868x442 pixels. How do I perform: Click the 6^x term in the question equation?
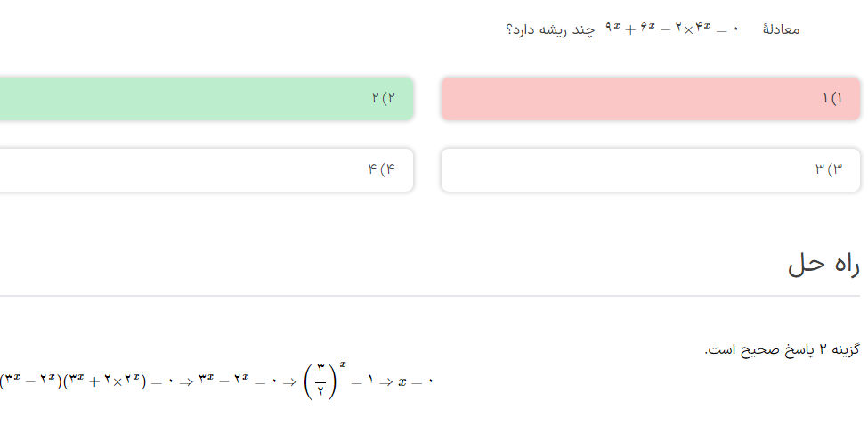pos(645,28)
